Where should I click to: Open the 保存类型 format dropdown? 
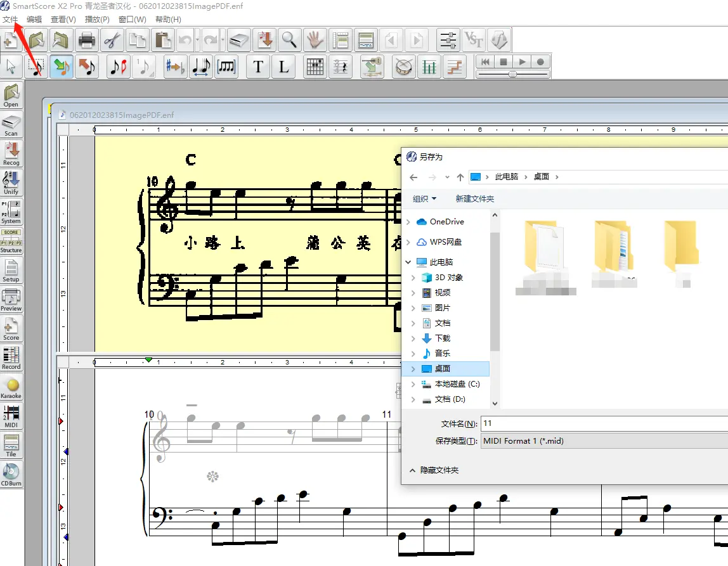click(604, 441)
